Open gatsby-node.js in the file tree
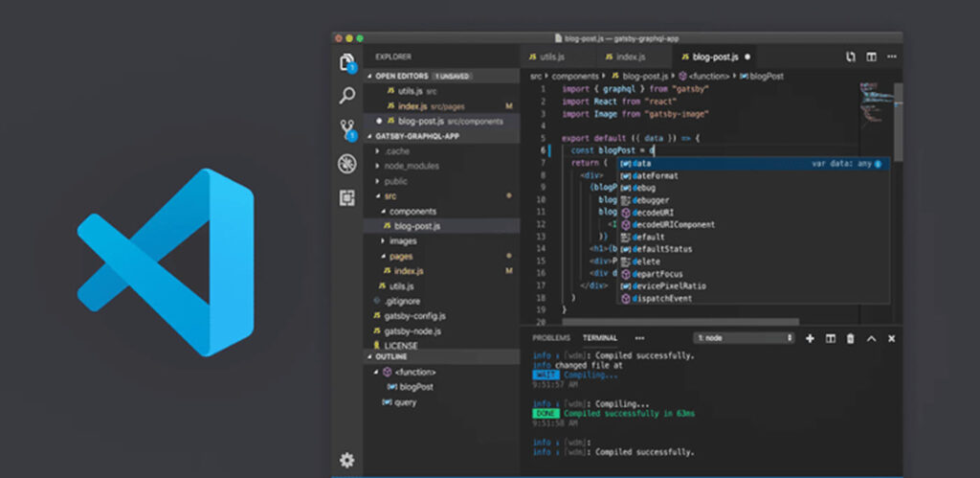 [441, 331]
